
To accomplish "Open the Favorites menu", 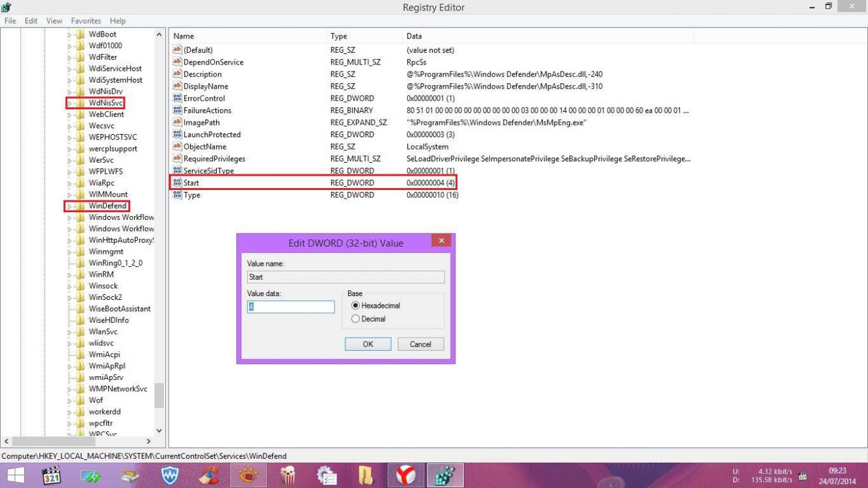I will [86, 21].
